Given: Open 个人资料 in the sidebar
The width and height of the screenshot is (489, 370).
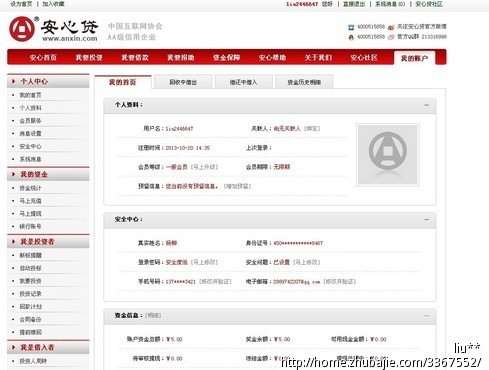Looking at the screenshot, I should pyautogui.click(x=30, y=108).
